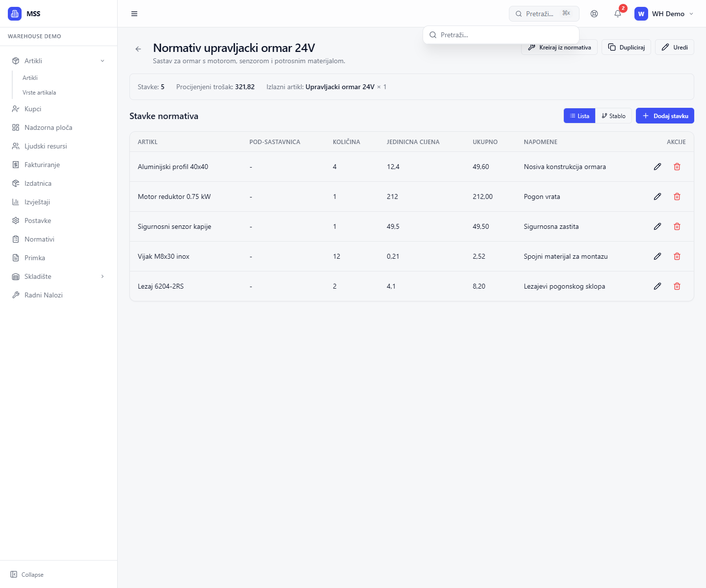Toggle the hamburger sidebar menu

134,14
